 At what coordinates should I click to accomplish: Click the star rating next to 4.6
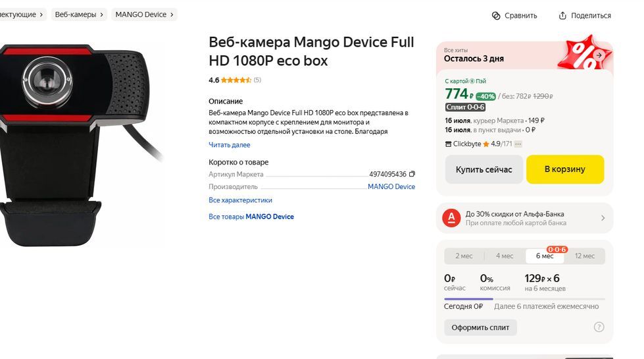235,80
